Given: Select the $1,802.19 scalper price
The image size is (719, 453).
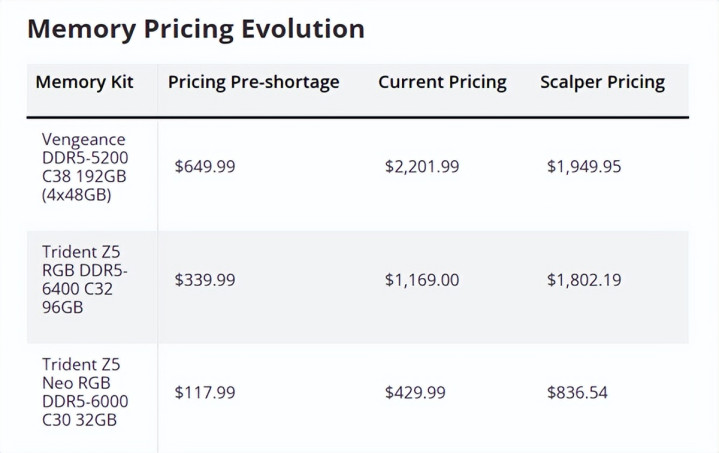Looking at the screenshot, I should pyautogui.click(x=584, y=280).
